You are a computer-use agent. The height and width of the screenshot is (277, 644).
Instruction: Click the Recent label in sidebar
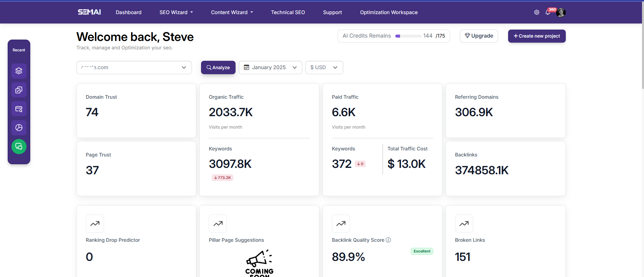tap(19, 50)
